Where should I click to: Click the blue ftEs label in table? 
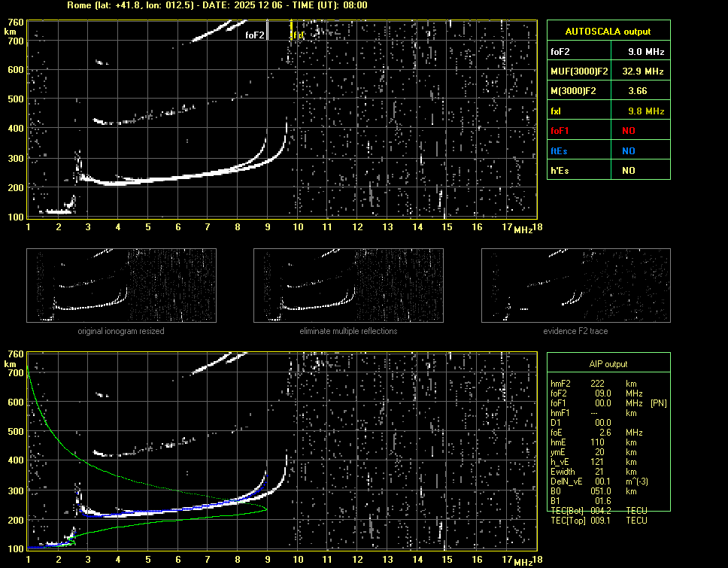click(560, 150)
